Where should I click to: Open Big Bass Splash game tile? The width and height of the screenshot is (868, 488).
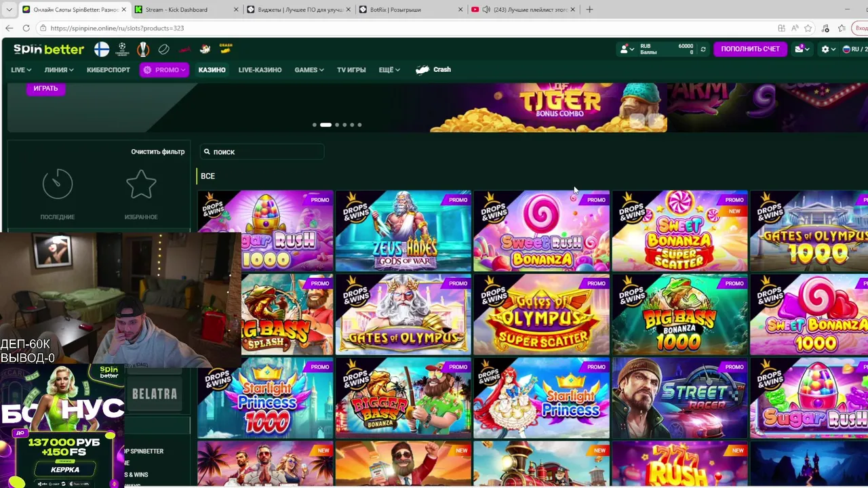coord(287,314)
